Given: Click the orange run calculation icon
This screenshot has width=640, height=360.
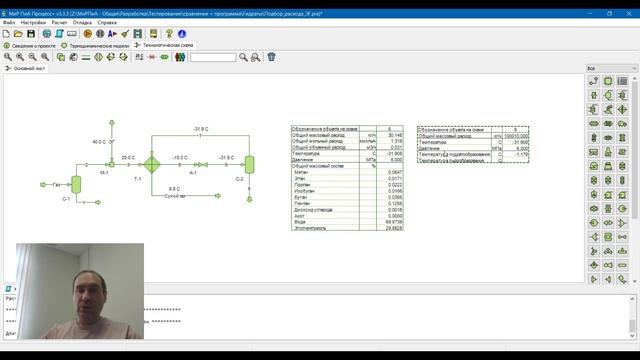Looking at the screenshot, I should click(x=87, y=34).
